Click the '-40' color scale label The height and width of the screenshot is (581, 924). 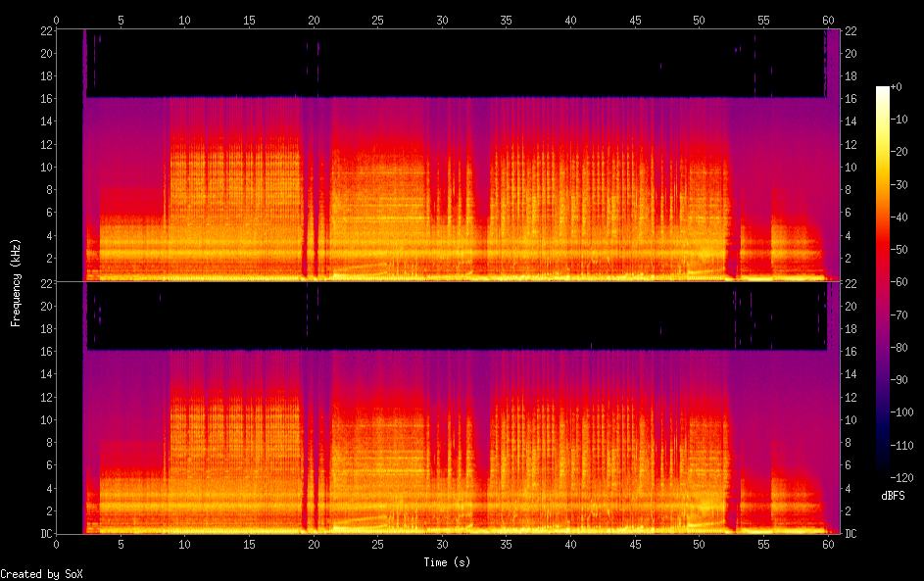899,217
